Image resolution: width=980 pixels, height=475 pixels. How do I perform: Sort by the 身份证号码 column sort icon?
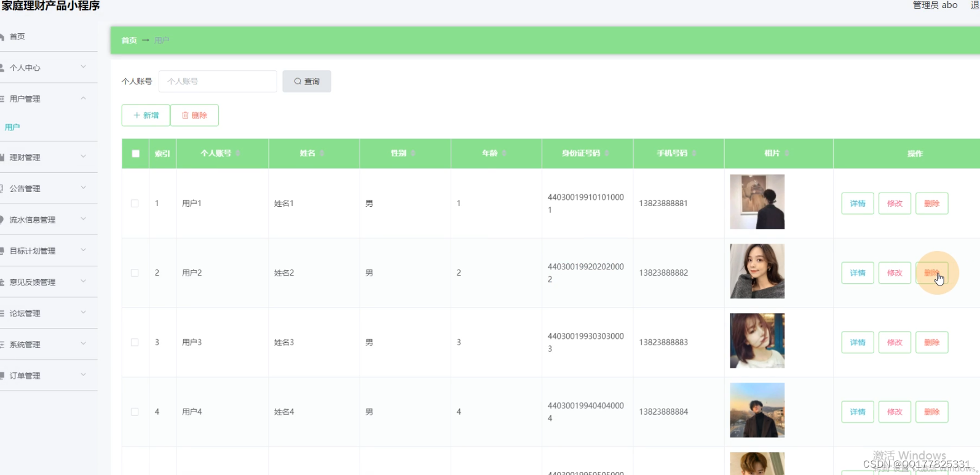pos(607,153)
